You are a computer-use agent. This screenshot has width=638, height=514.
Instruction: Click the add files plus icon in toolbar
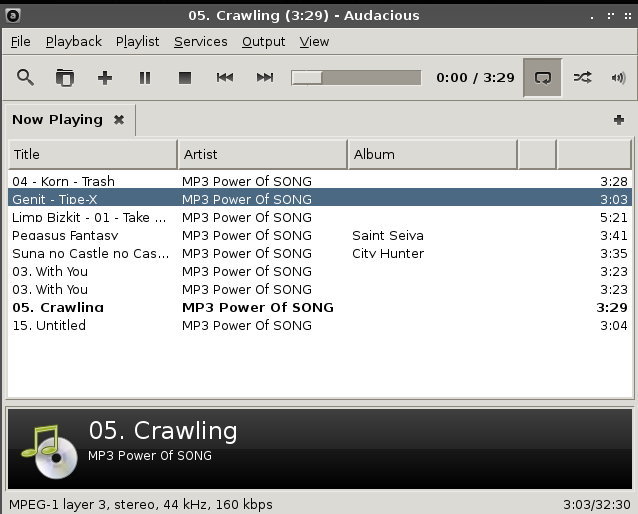[105, 77]
